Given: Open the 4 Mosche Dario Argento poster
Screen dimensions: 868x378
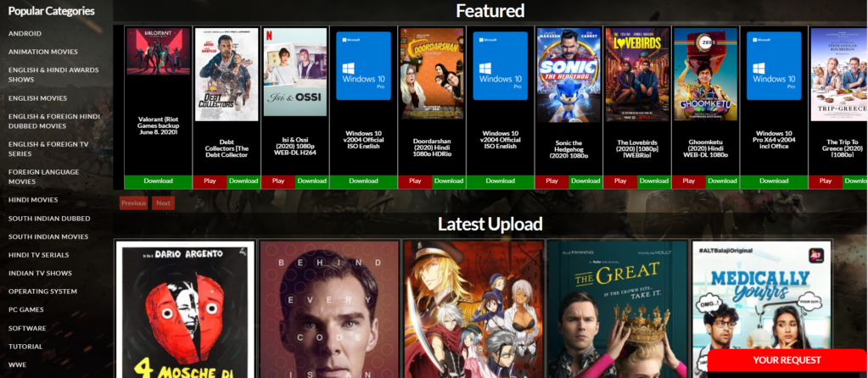Looking at the screenshot, I should pyautogui.click(x=186, y=309).
